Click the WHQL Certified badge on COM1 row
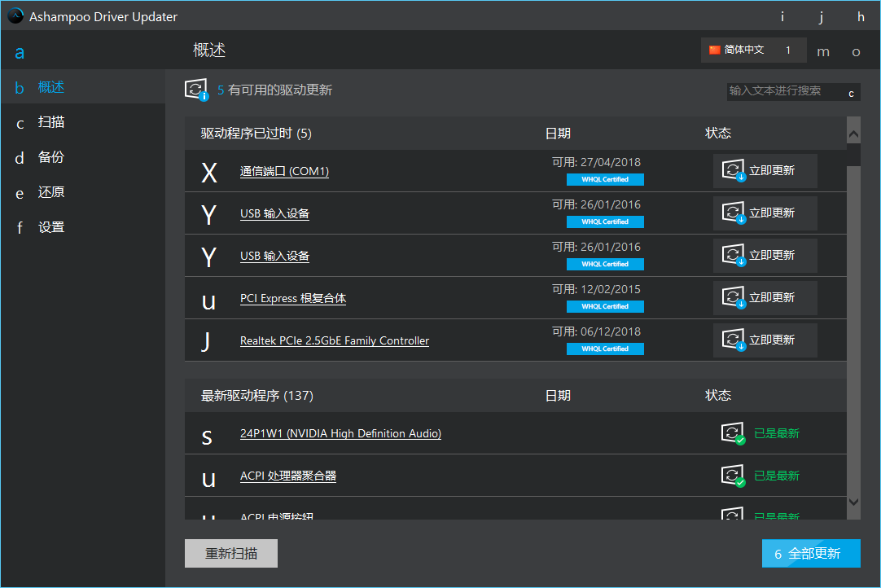This screenshot has width=881, height=588. point(605,179)
